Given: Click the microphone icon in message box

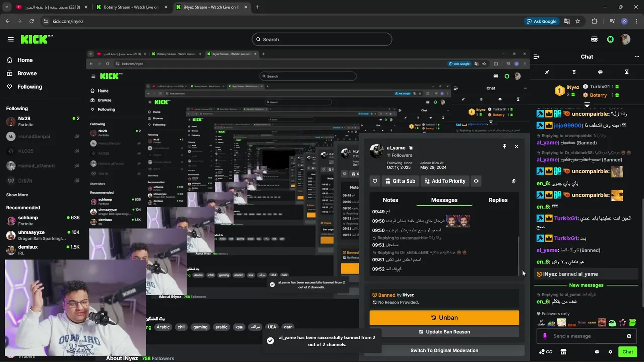Looking at the screenshot, I should pos(545,336).
